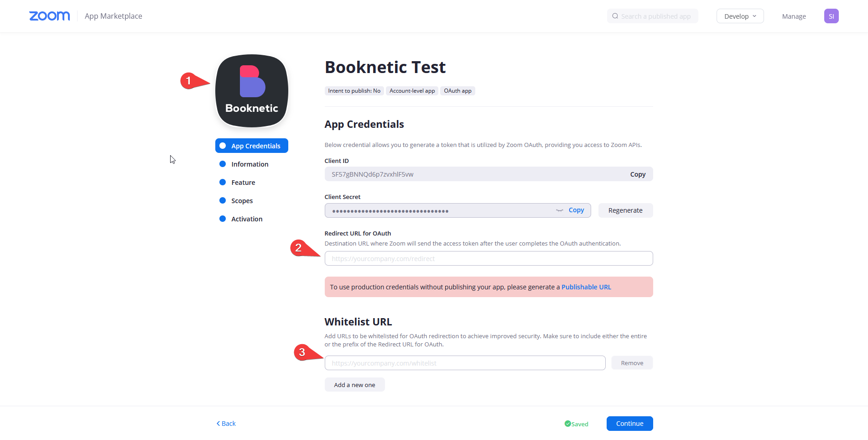Click the Intent to publish: No tag

pyautogui.click(x=354, y=91)
